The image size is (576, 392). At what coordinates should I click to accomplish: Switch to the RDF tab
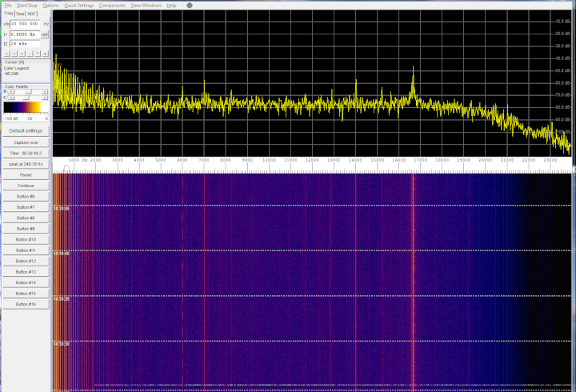point(31,14)
